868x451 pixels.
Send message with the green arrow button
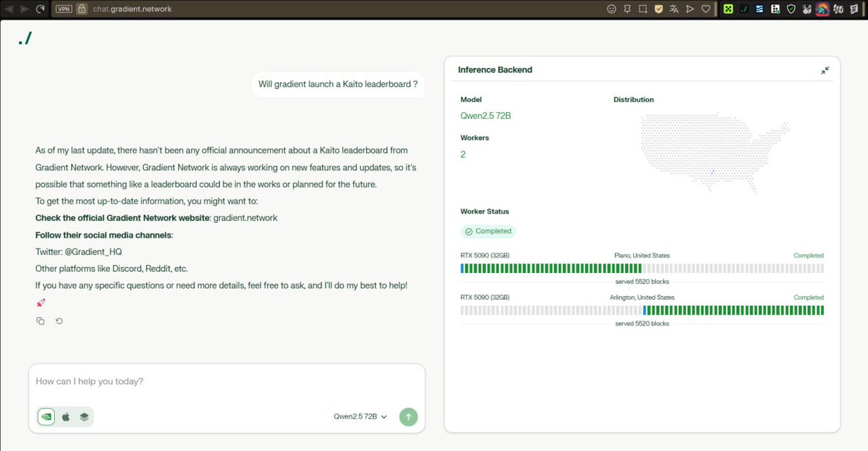tap(409, 416)
